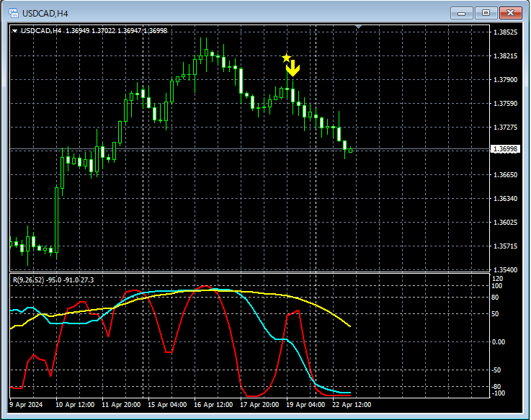Click the 9 Apr 2024 date label
This screenshot has width=531, height=420.
pos(26,405)
